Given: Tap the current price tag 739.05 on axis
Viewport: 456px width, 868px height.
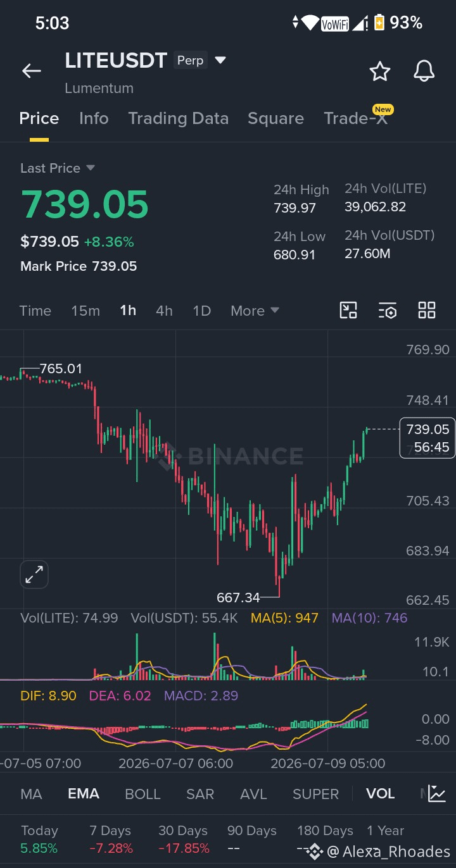Looking at the screenshot, I should click(x=427, y=438).
